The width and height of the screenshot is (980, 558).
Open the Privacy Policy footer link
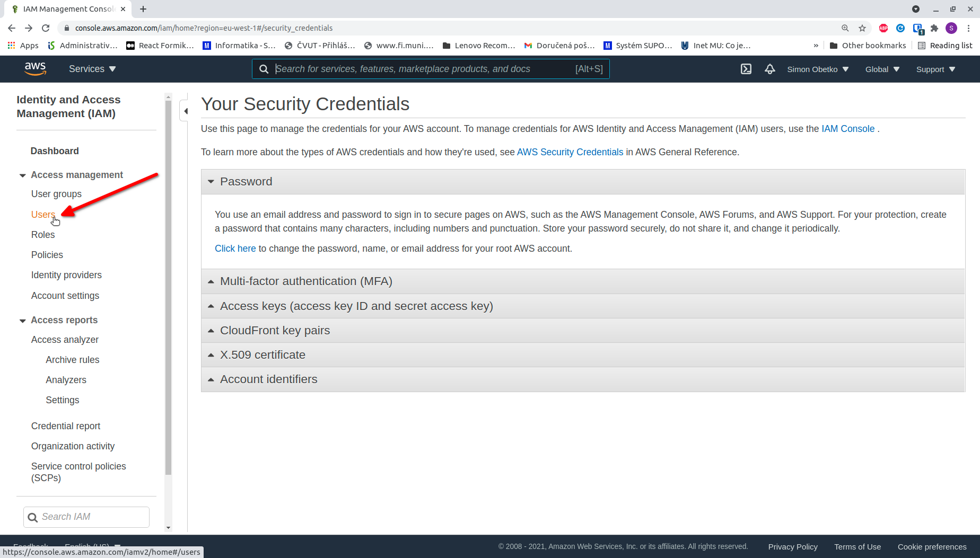click(793, 547)
